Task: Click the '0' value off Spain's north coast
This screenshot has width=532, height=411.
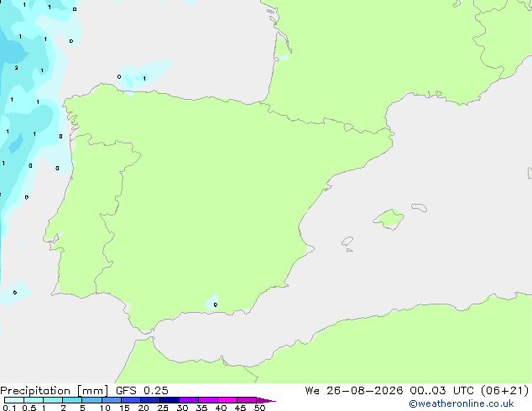Action: coord(119,76)
